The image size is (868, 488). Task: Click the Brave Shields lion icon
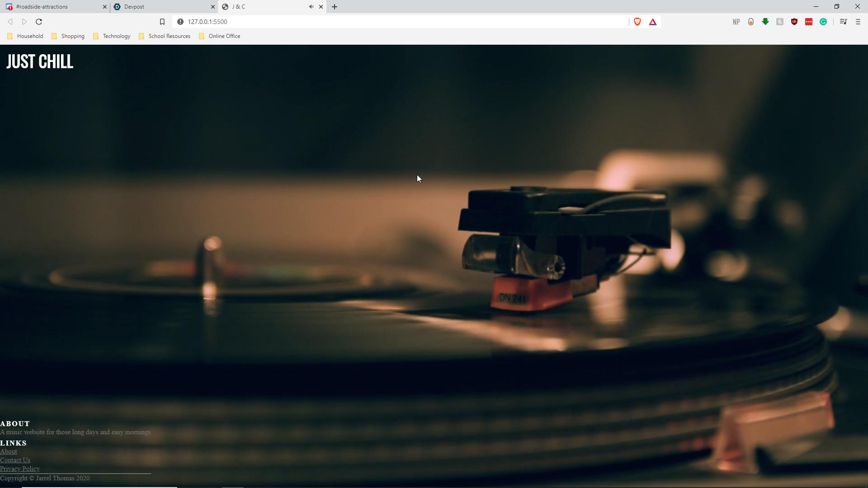point(637,22)
